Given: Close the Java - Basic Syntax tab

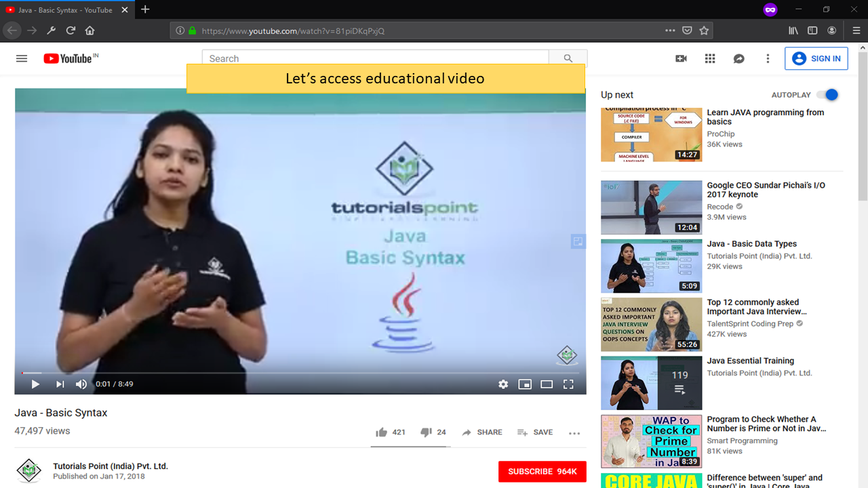Looking at the screenshot, I should [125, 10].
